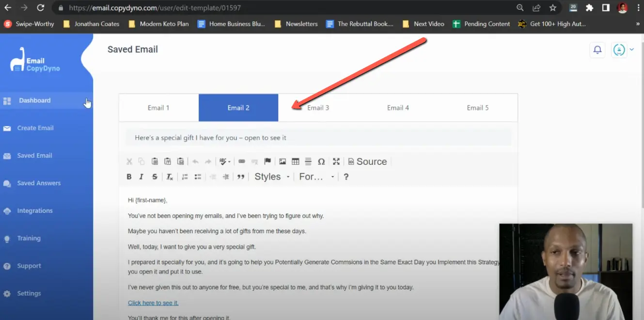Open the Format dropdown
This screenshot has height=320, width=644.
click(x=314, y=176)
